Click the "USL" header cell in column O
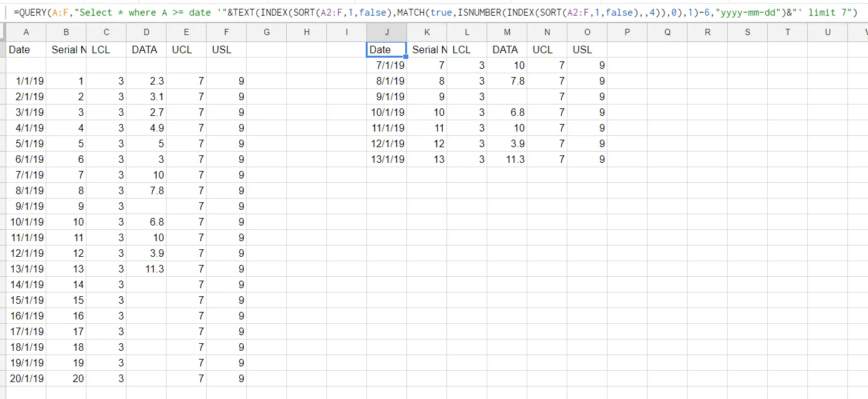 click(587, 49)
